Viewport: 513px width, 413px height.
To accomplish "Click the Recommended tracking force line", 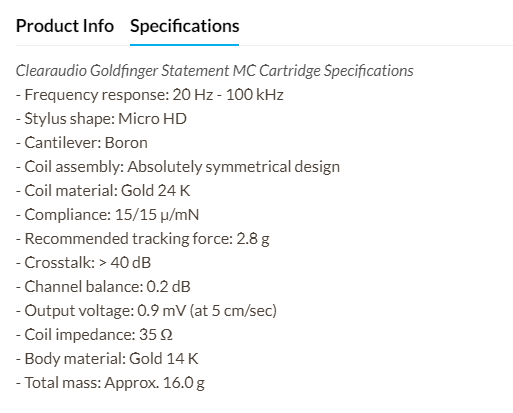I will [143, 239].
